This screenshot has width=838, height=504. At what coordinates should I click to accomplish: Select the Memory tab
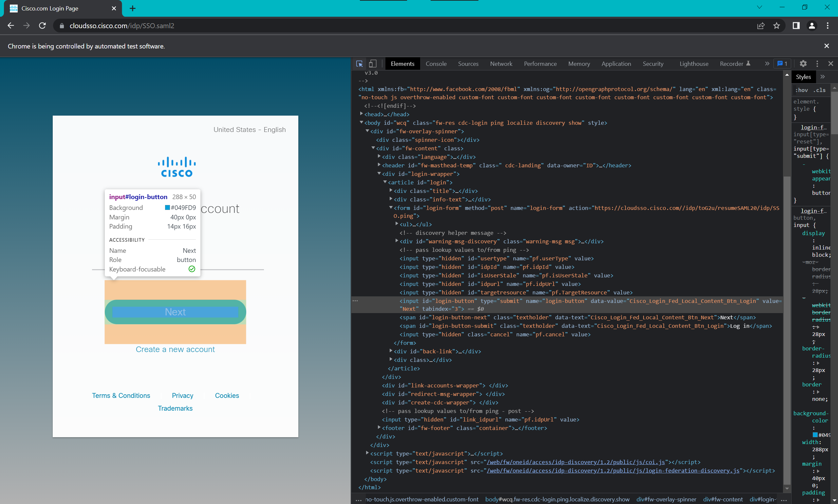click(579, 64)
